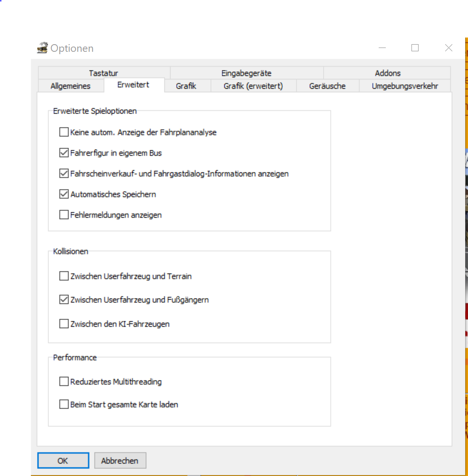Enable Reduziertes Multithreading
The height and width of the screenshot is (476, 468).
point(64,381)
